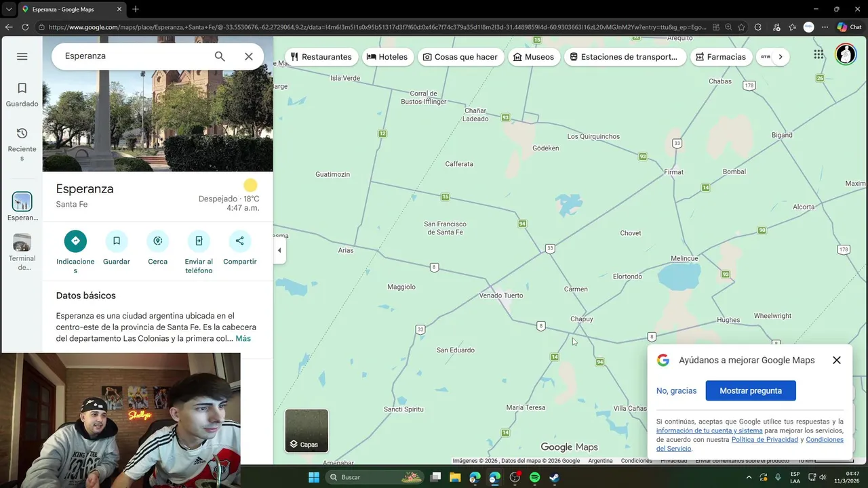This screenshot has width=868, height=488.
Task: Open the Capas layers switcher
Action: [307, 430]
